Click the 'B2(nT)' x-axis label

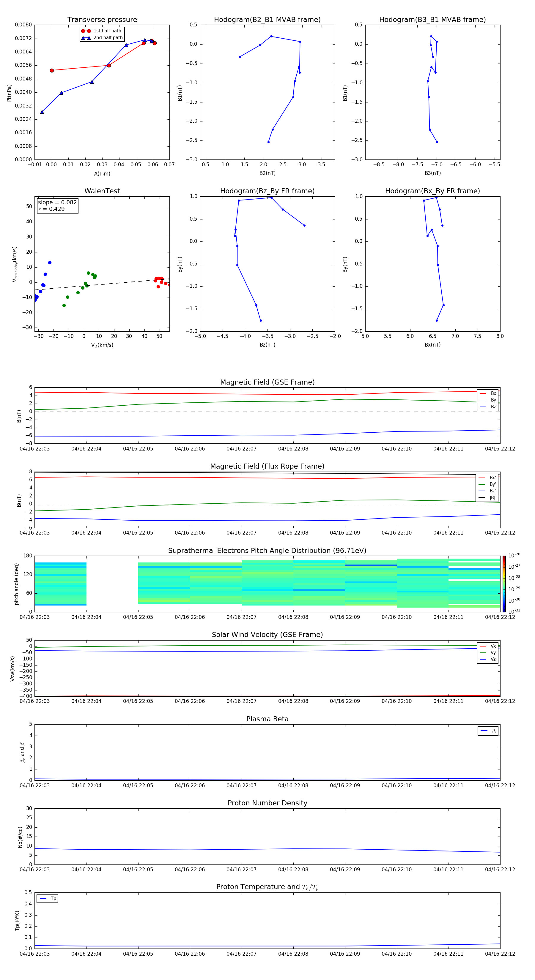(x=267, y=173)
